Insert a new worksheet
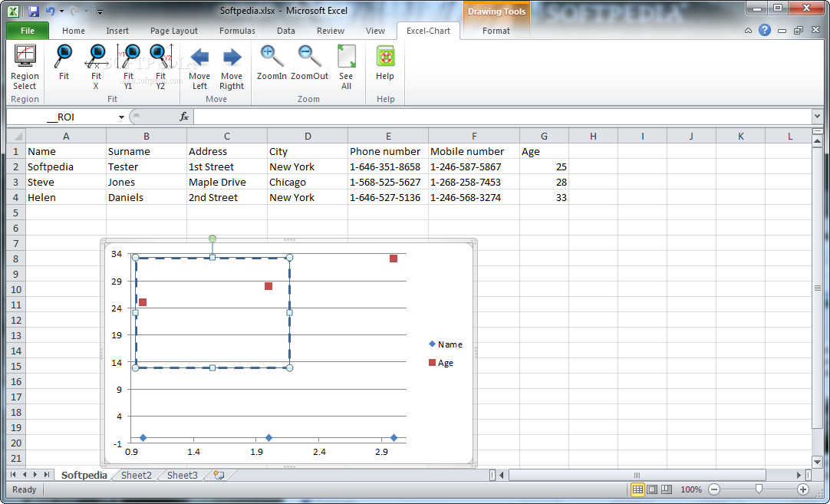Viewport: 830px width, 504px height. 219,475
